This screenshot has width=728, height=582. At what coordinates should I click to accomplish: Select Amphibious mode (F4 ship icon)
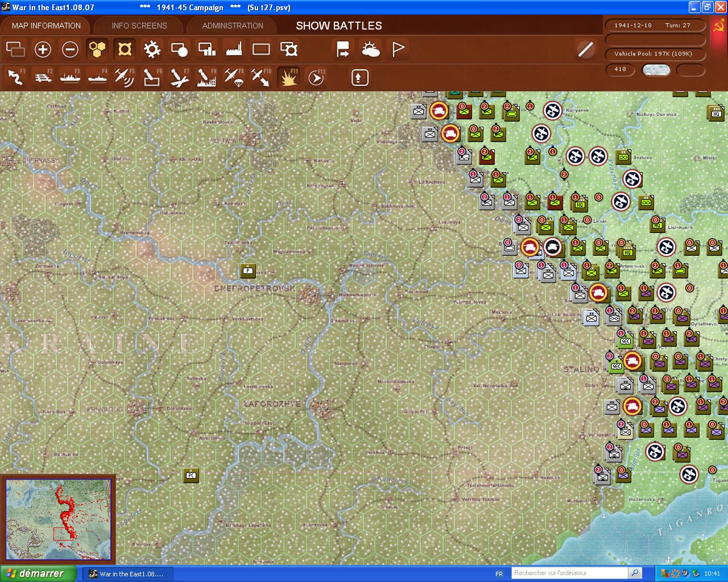(97, 77)
